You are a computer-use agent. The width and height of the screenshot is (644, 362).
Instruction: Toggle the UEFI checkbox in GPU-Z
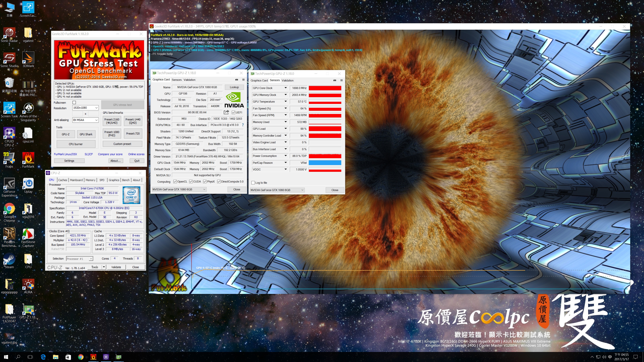coord(233,112)
